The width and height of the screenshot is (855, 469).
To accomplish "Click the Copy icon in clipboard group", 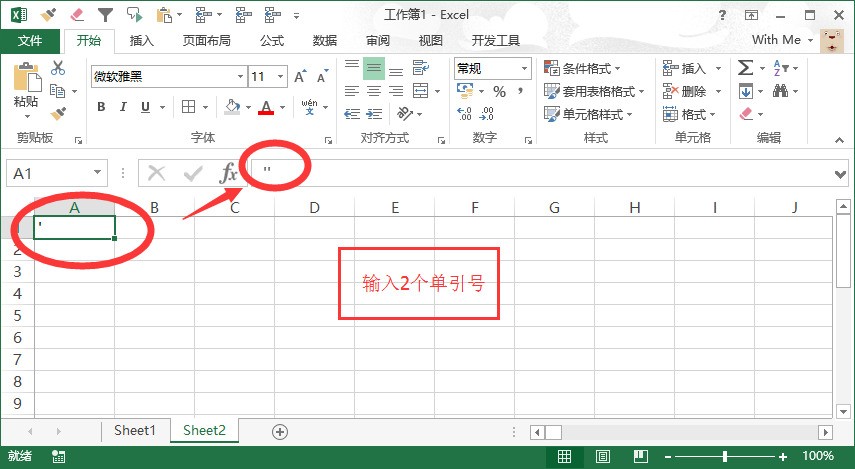I will (57, 91).
